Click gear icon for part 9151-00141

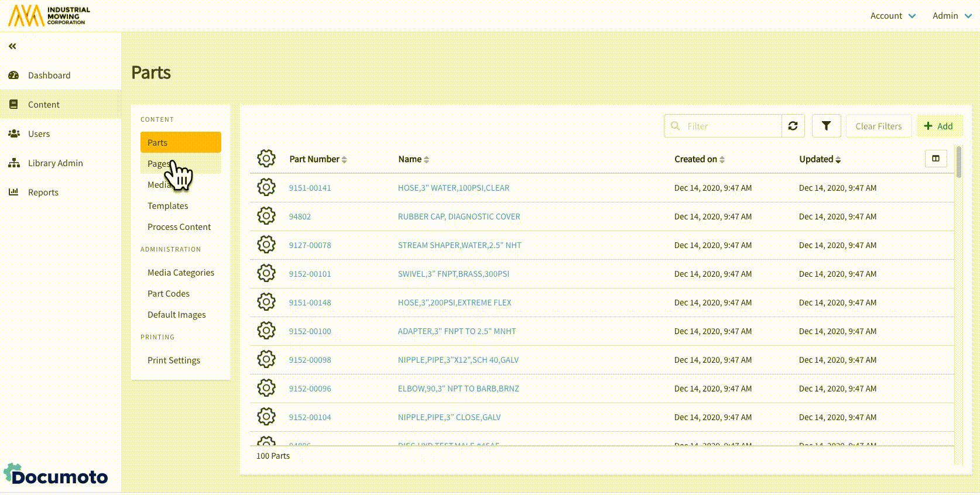[266, 187]
